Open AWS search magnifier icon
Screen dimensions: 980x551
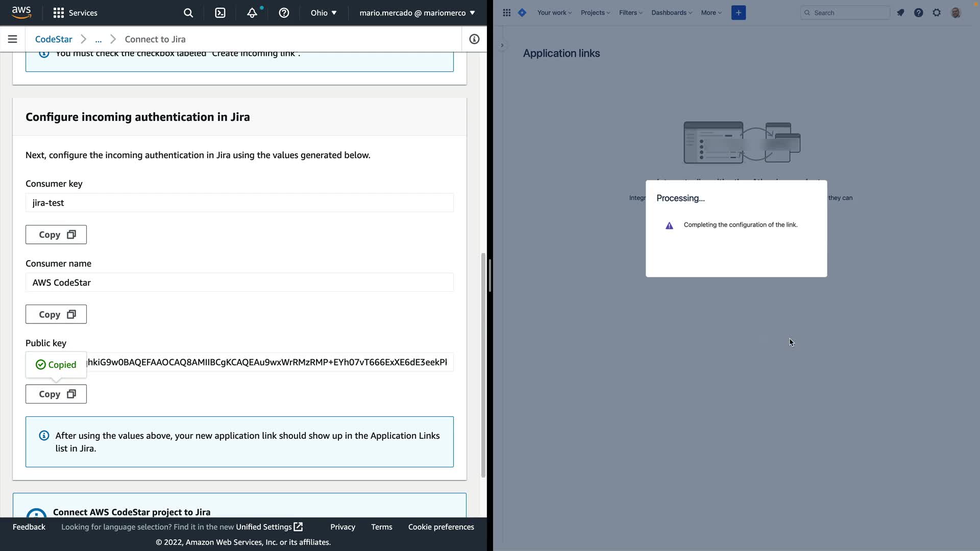pos(188,13)
